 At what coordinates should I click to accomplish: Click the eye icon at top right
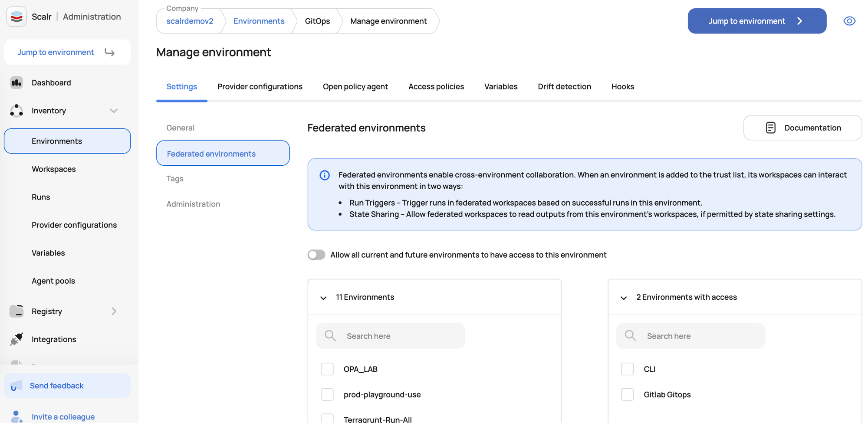coord(849,21)
